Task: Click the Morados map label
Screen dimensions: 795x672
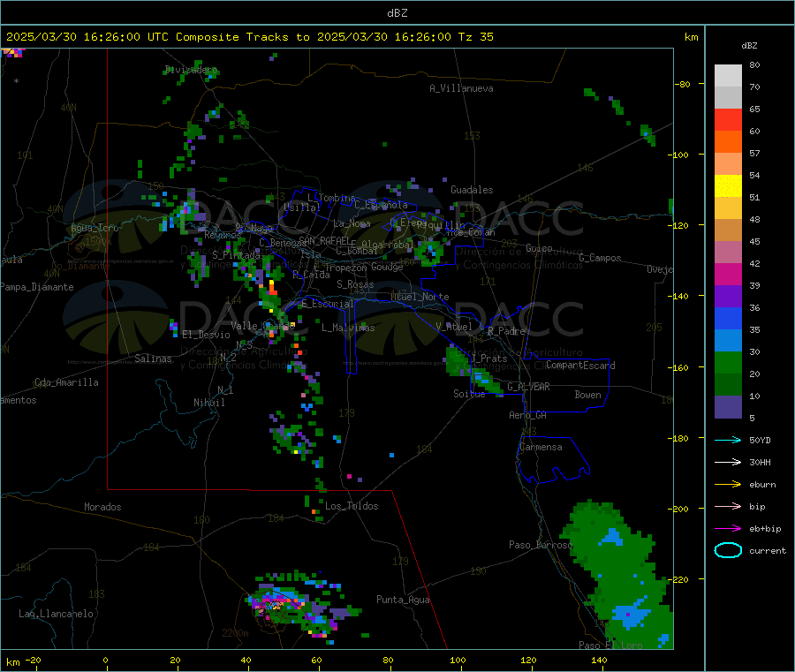Action: (102, 507)
